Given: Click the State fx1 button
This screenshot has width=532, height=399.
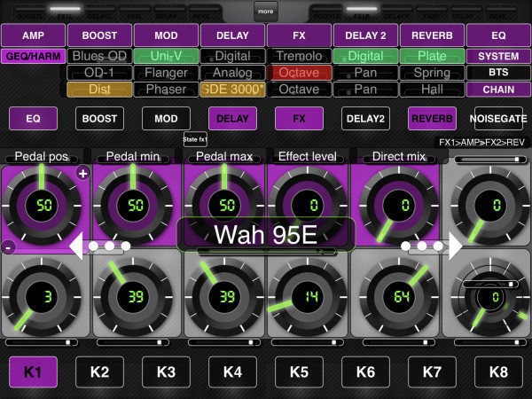Looking at the screenshot, I should click(x=195, y=139).
